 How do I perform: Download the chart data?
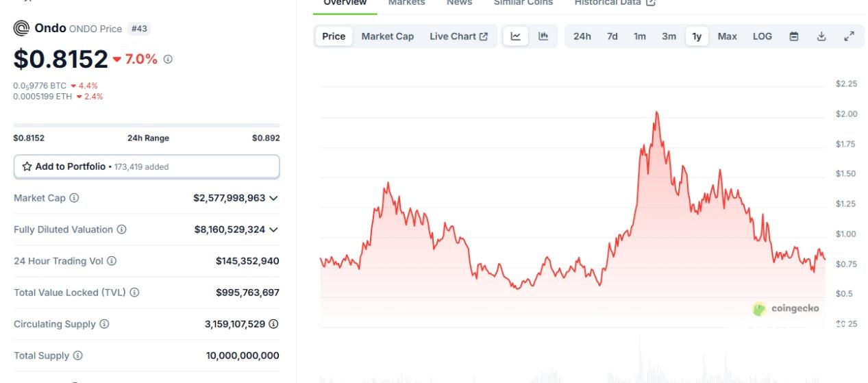[821, 36]
